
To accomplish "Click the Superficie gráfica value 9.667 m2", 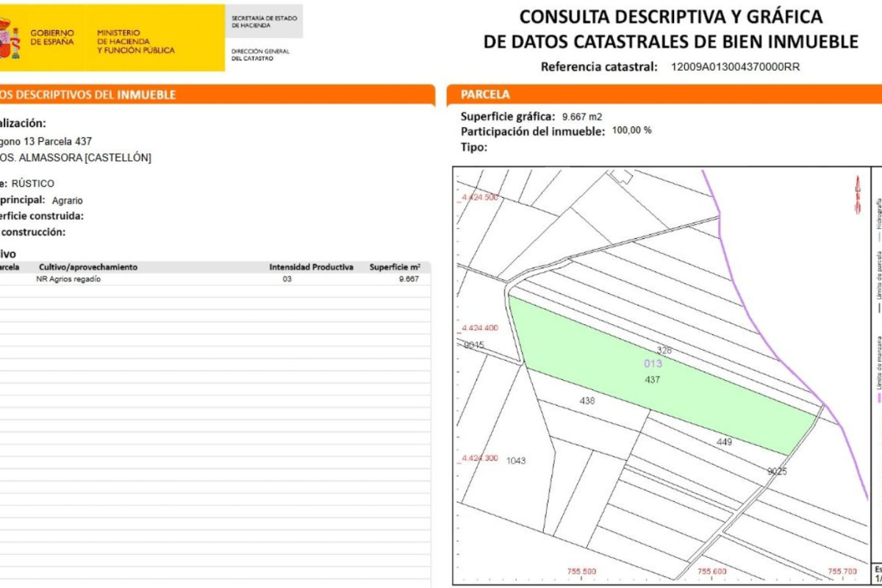I will click(x=582, y=116).
